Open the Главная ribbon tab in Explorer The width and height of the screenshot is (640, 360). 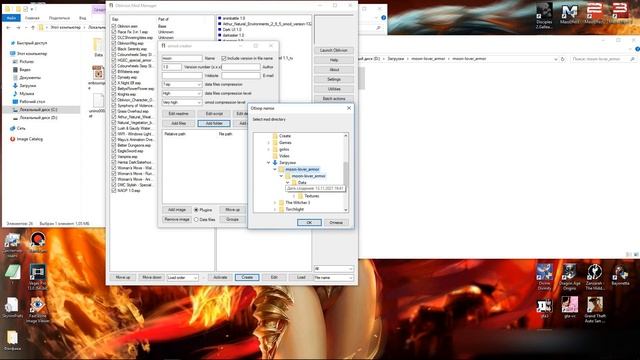[32, 18]
